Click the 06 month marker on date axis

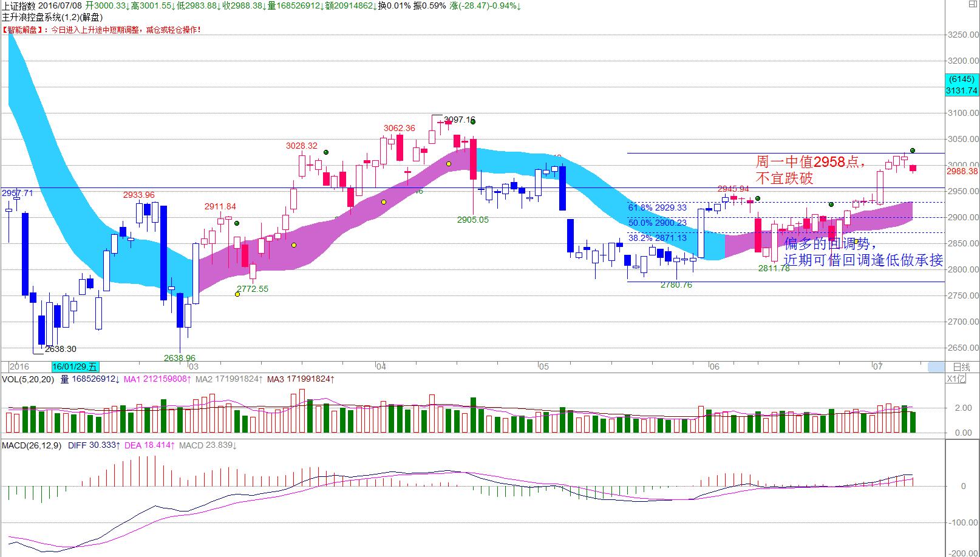click(714, 366)
